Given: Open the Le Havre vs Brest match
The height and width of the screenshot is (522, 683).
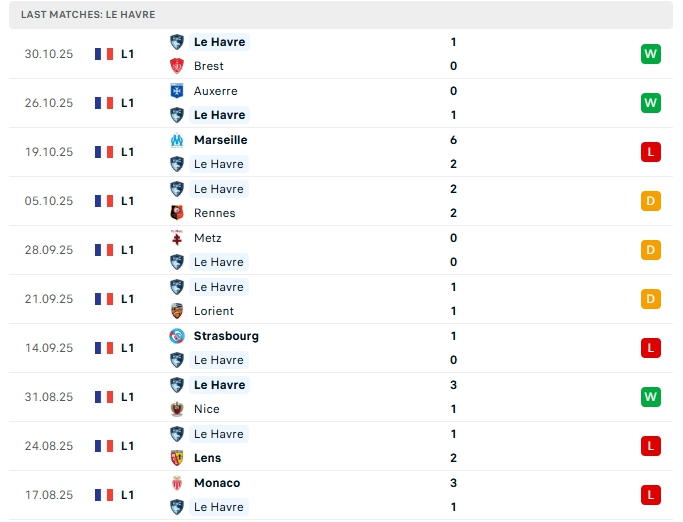Looking at the screenshot, I should (x=340, y=54).
